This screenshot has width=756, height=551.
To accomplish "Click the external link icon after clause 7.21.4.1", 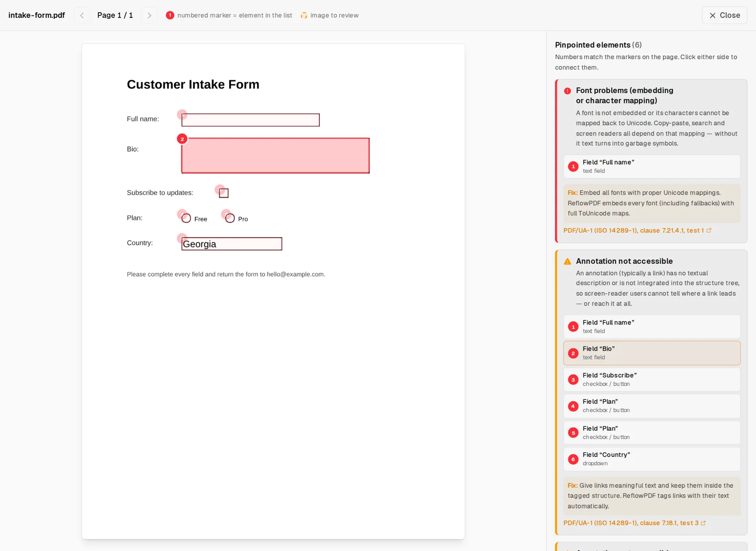I will (x=709, y=231).
